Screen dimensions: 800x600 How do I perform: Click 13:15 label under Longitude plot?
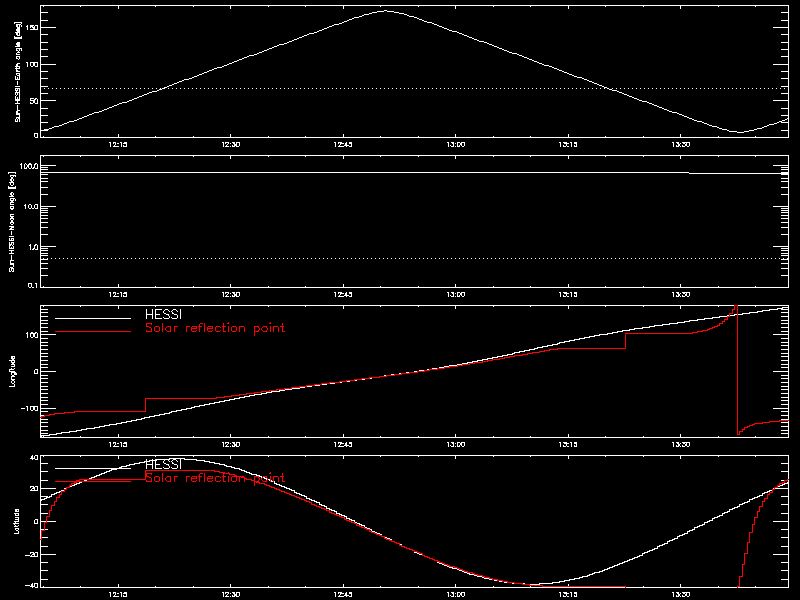click(568, 444)
